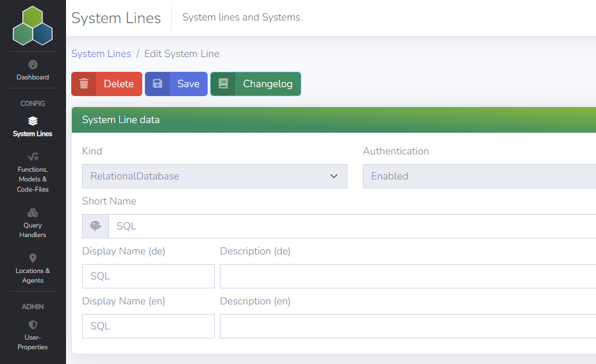Go to Dashboard in sidebar
Viewport: 596px width, 364px height.
[x=33, y=70]
